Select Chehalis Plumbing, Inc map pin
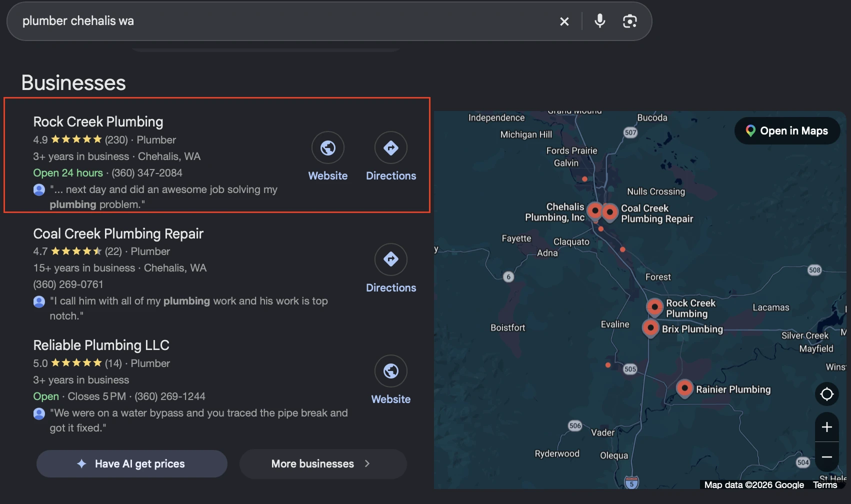 (594, 211)
